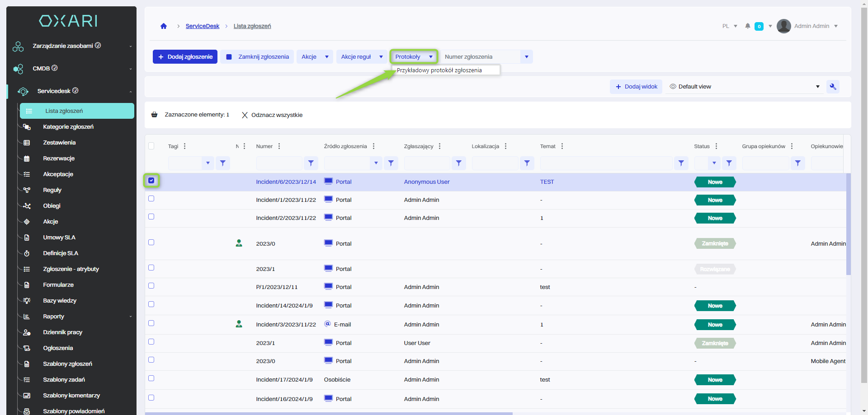Viewport: 868px width, 415px height.
Task: Open the notifications bell icon
Action: pos(748,26)
